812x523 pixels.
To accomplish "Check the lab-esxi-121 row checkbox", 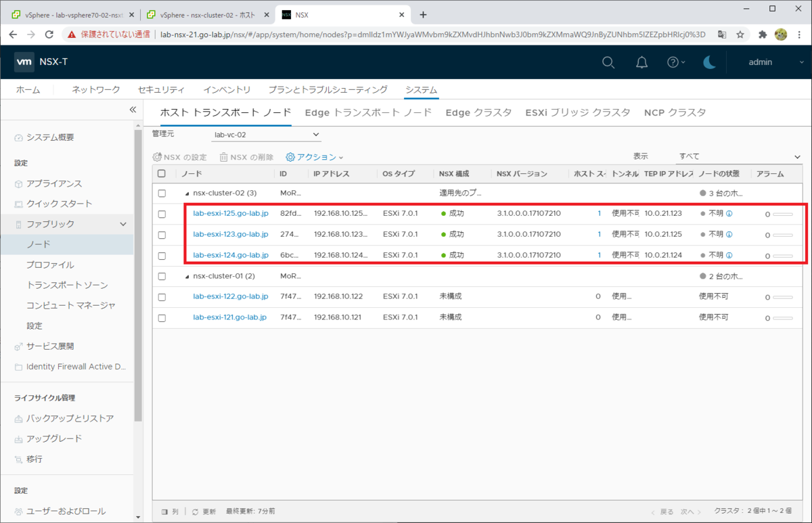I will tap(162, 317).
